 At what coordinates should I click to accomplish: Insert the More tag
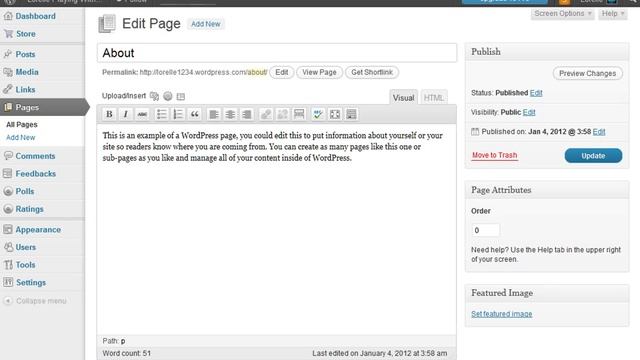pyautogui.click(x=299, y=114)
